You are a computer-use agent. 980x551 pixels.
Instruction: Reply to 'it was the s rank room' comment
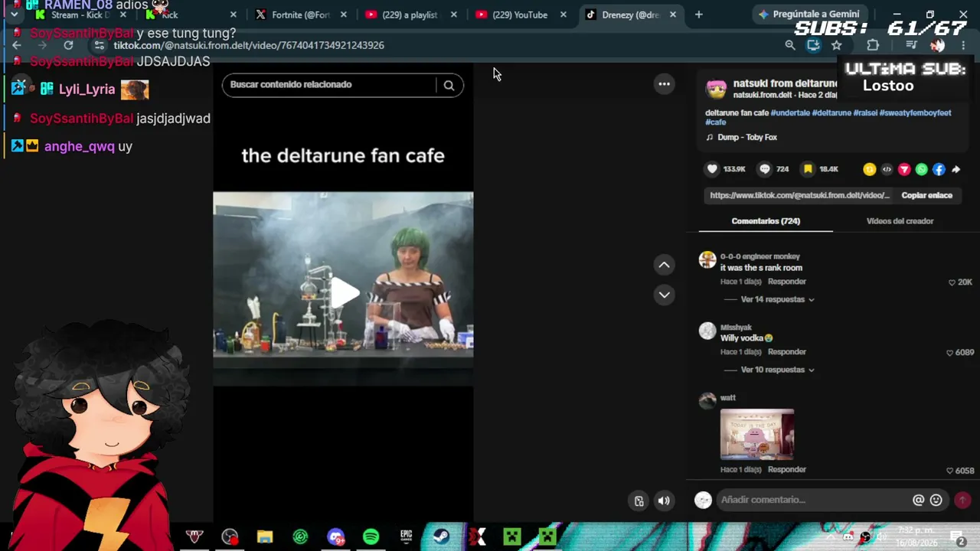(x=787, y=282)
